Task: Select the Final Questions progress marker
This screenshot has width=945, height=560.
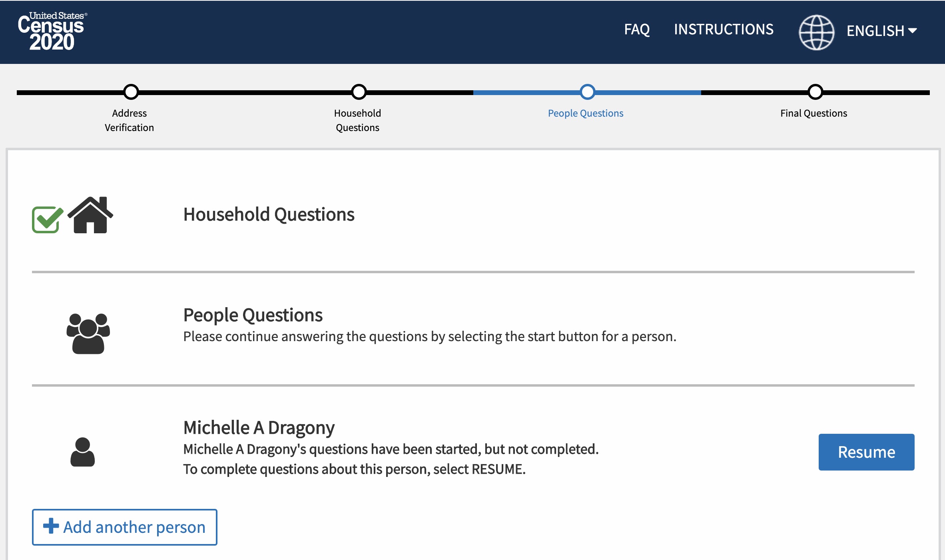Action: [x=815, y=92]
